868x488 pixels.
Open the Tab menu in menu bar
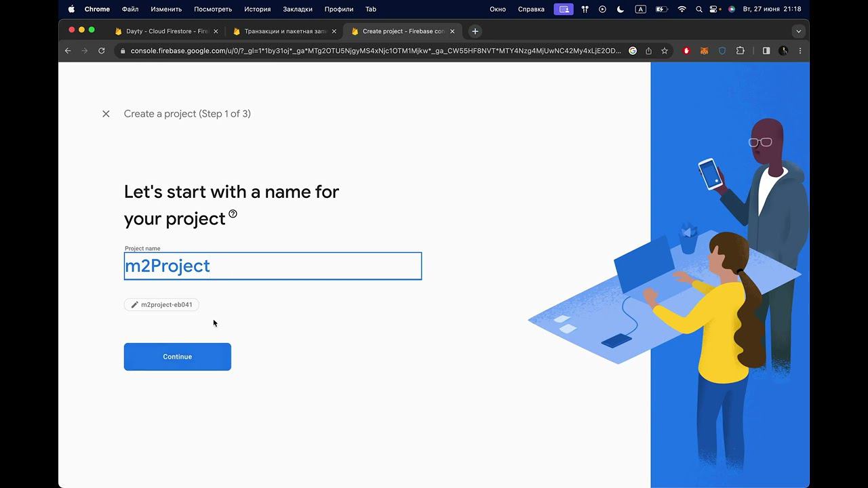371,9
